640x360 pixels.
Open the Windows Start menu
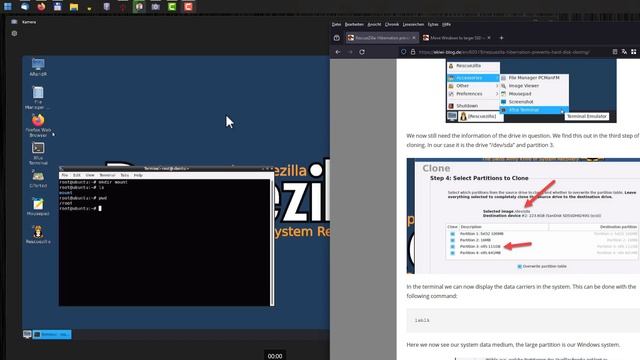tap(8, 7)
